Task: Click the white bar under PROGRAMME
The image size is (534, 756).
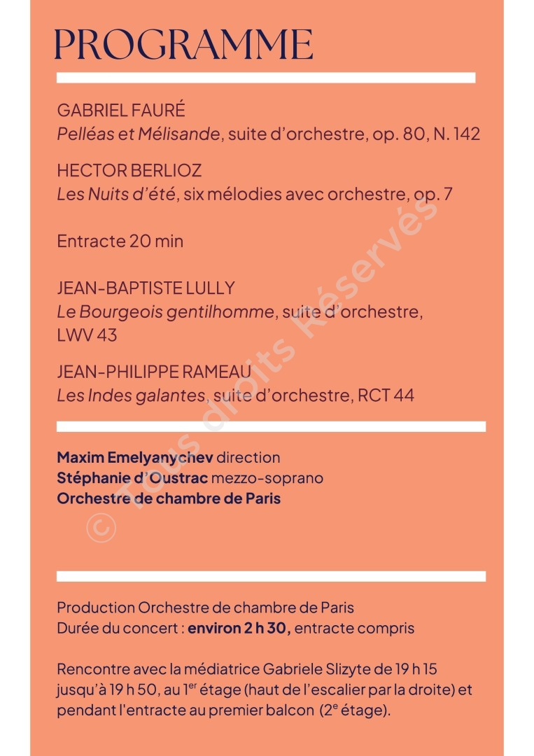Action: pos(266,78)
